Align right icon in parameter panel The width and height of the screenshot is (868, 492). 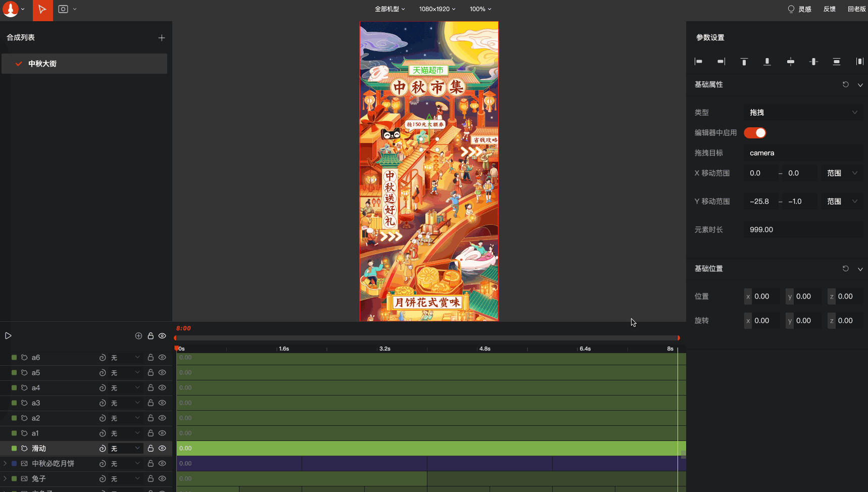(721, 62)
